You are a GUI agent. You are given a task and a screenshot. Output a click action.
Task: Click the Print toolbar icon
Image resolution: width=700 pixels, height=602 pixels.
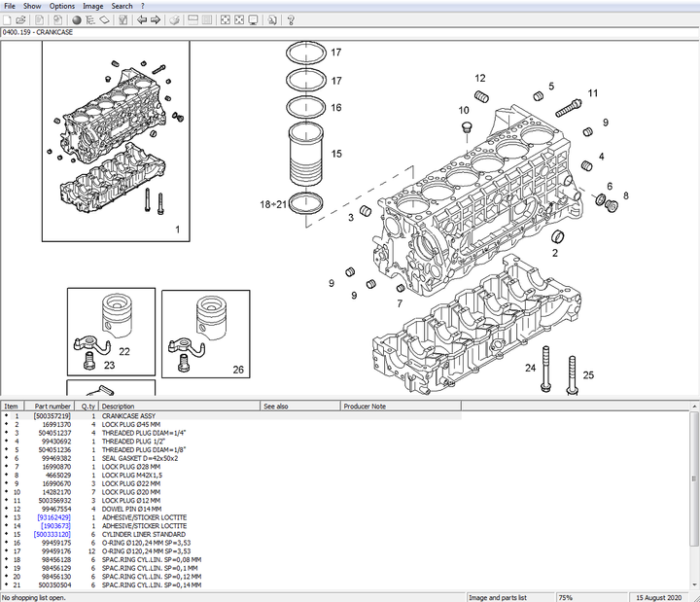[x=175, y=20]
